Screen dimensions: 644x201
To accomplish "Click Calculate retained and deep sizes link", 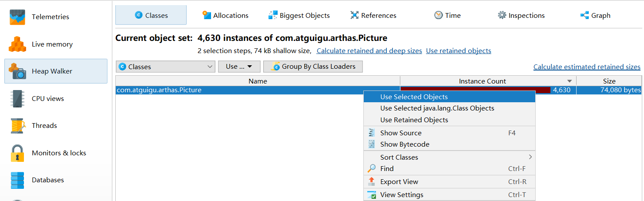I will pyautogui.click(x=369, y=51).
